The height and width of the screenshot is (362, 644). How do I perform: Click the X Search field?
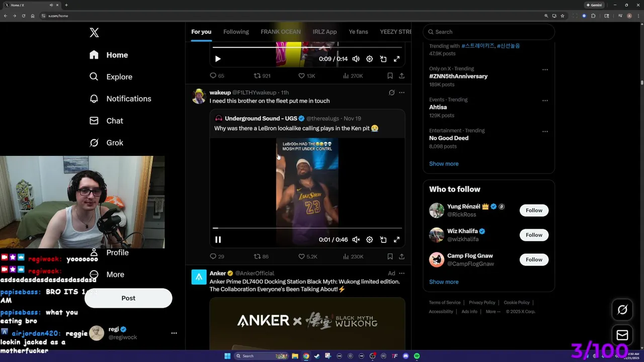click(489, 32)
